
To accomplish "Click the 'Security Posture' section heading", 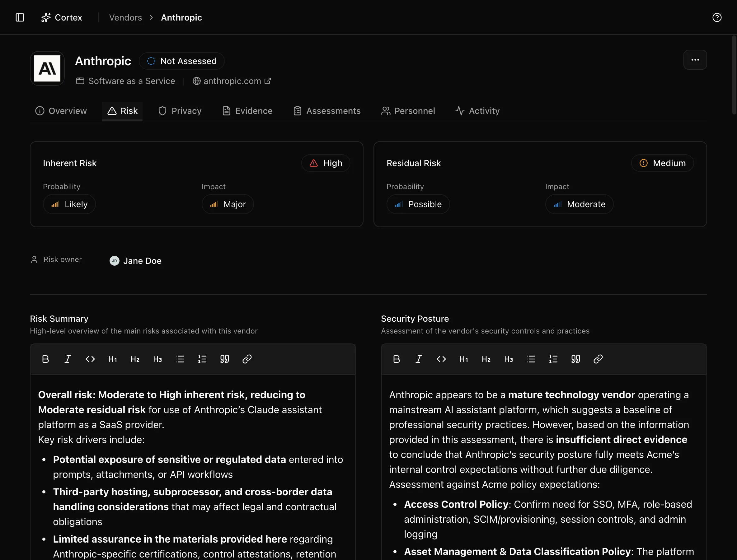I will point(415,319).
